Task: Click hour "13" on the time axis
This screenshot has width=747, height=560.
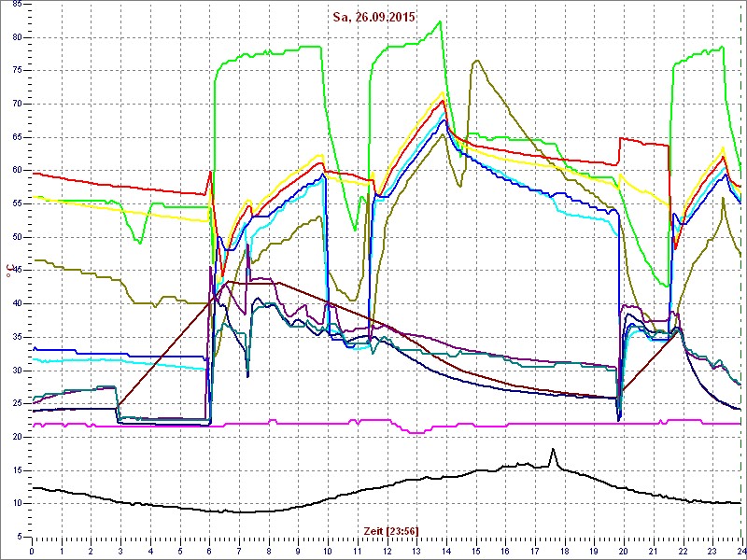Action: (x=416, y=551)
